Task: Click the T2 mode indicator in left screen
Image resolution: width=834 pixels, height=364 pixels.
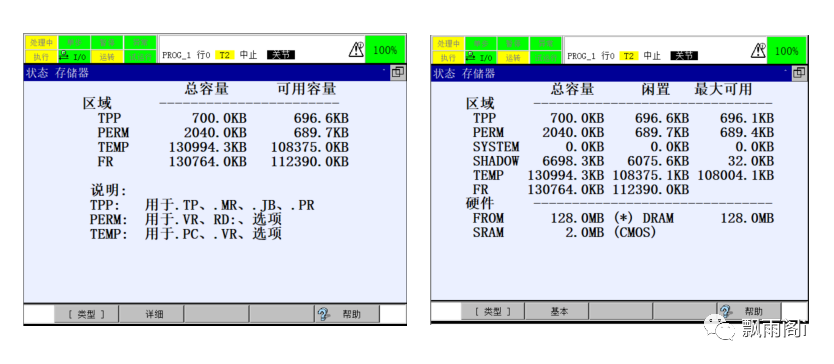Action: click(224, 55)
